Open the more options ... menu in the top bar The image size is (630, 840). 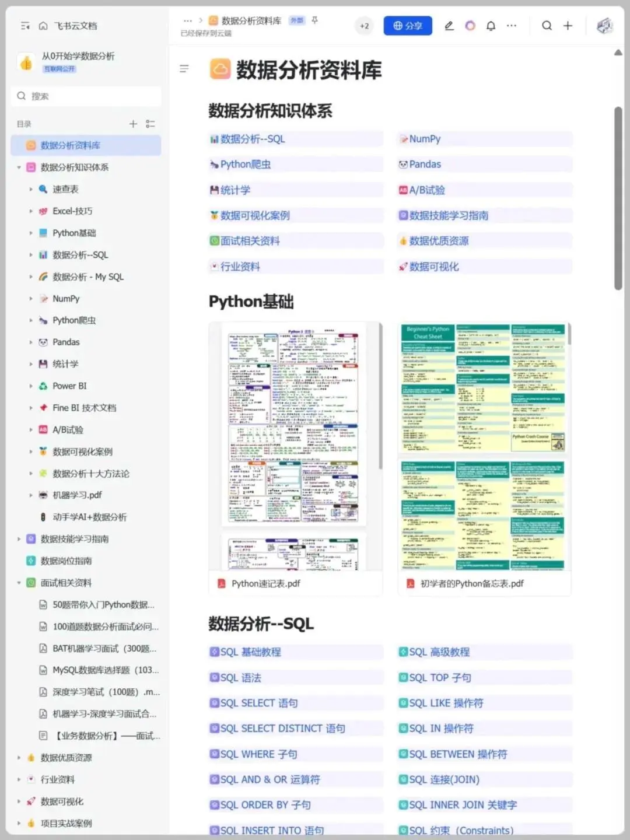coord(512,26)
